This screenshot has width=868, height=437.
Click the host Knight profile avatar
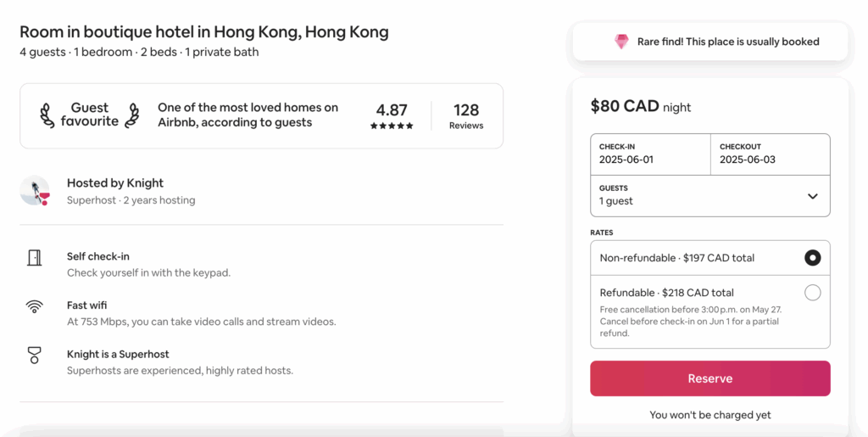point(35,191)
